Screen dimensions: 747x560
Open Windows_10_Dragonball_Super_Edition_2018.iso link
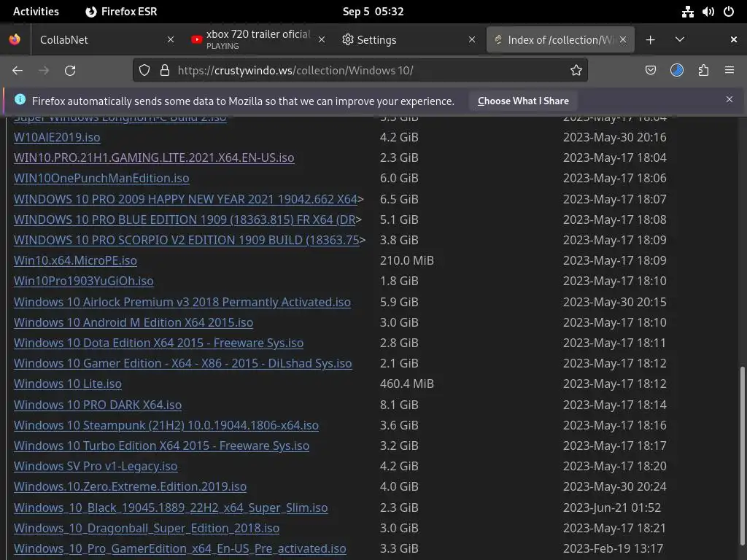[147, 528]
